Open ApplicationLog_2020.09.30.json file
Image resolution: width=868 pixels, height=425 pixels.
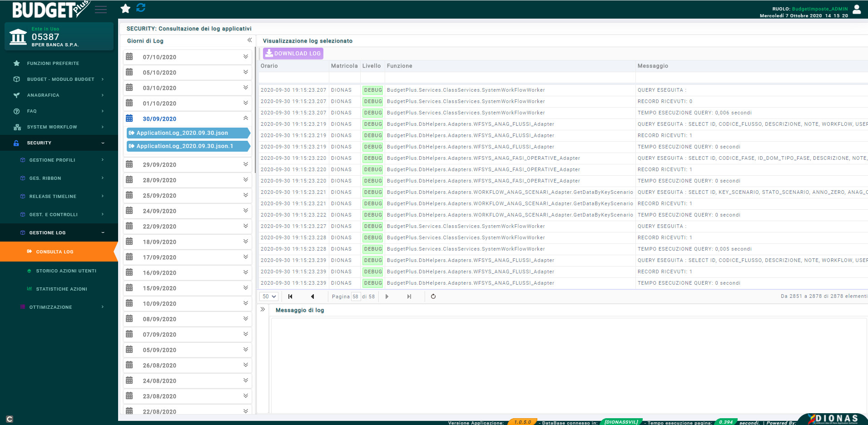[188, 133]
